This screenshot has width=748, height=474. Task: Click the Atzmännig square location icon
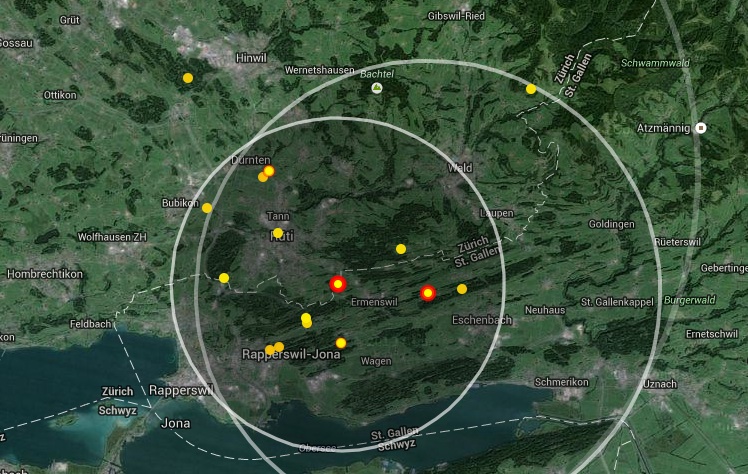point(701,128)
